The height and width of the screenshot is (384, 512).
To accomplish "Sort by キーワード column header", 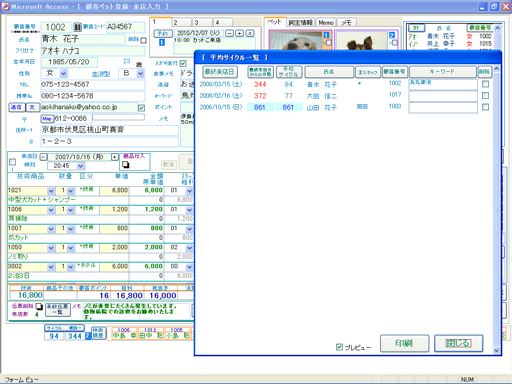I will [x=442, y=72].
